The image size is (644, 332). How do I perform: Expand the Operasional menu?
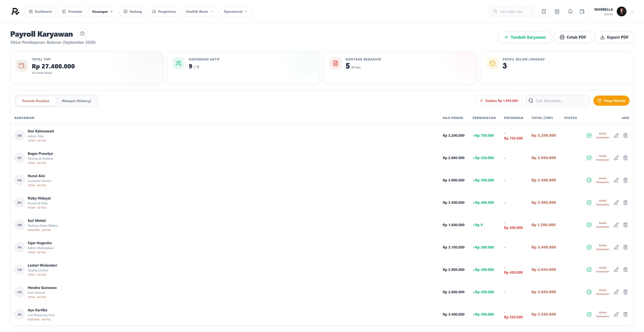coord(236,12)
